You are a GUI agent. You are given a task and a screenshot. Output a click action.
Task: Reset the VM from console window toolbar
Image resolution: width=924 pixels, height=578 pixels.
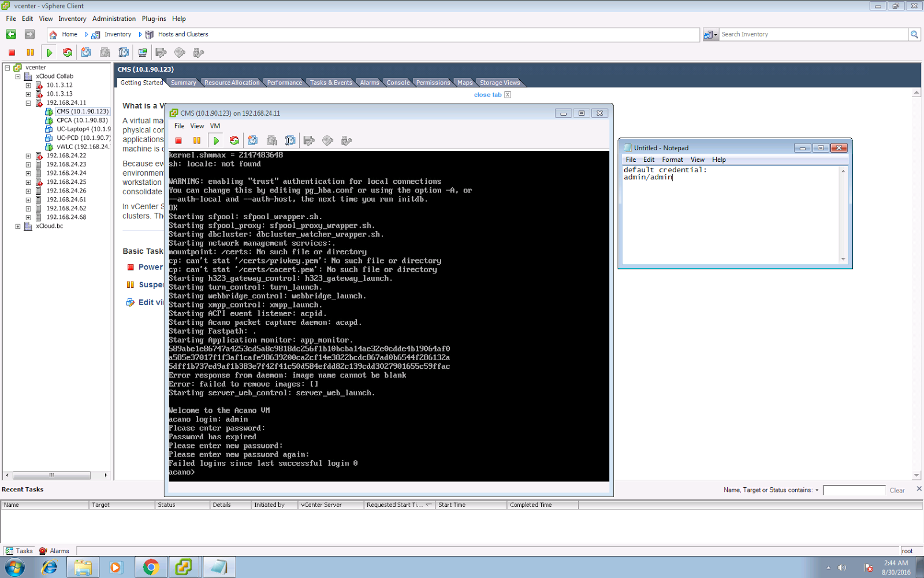coord(234,140)
